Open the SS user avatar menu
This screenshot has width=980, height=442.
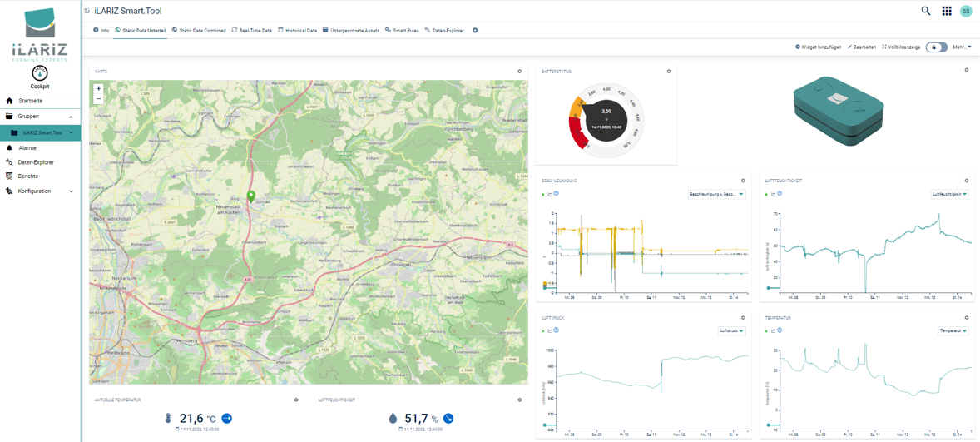[966, 11]
